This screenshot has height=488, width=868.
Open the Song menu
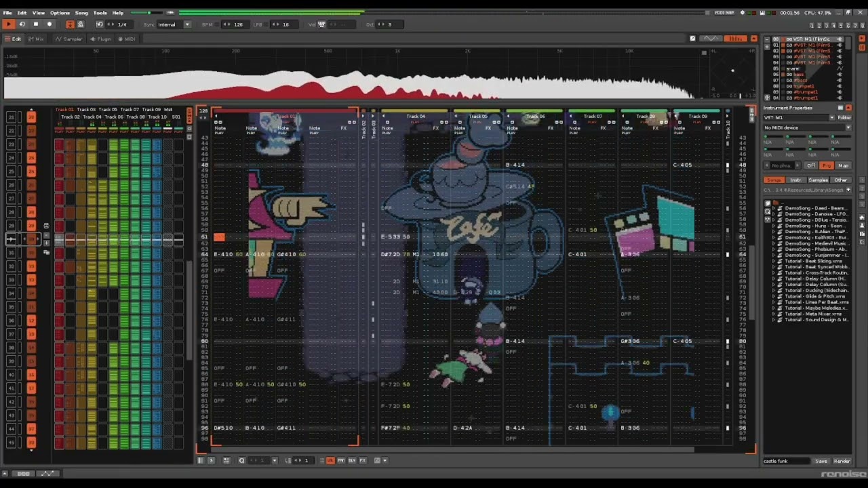(81, 13)
